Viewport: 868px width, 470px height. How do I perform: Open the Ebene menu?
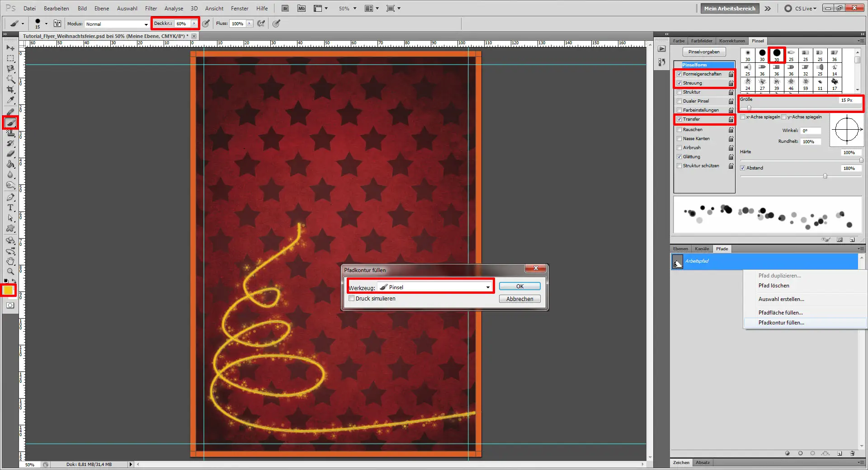pyautogui.click(x=102, y=8)
